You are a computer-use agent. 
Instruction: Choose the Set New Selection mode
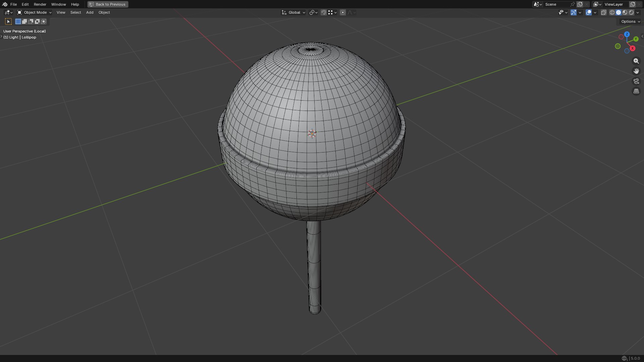click(x=18, y=21)
